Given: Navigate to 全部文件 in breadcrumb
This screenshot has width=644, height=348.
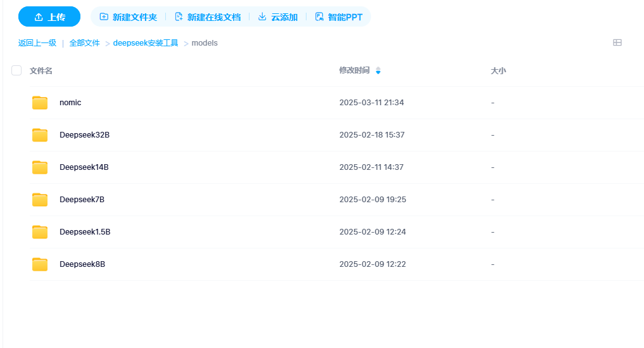Looking at the screenshot, I should click(85, 42).
